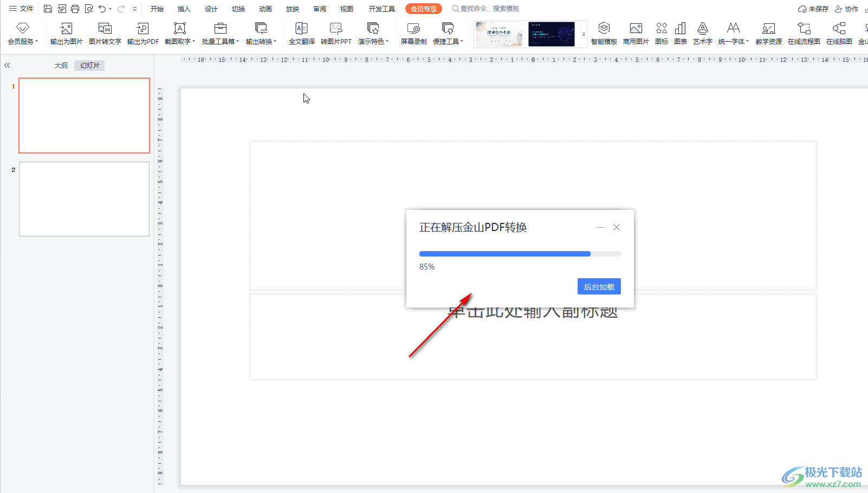Collapse the slide panel with double chevron

pos(7,65)
